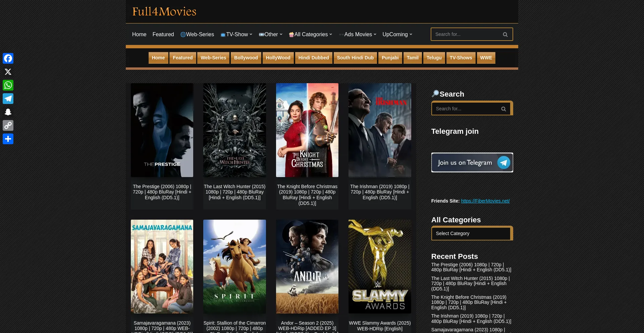The image size is (644, 333).
Task: Share page on Facebook icon
Action: coord(8,58)
